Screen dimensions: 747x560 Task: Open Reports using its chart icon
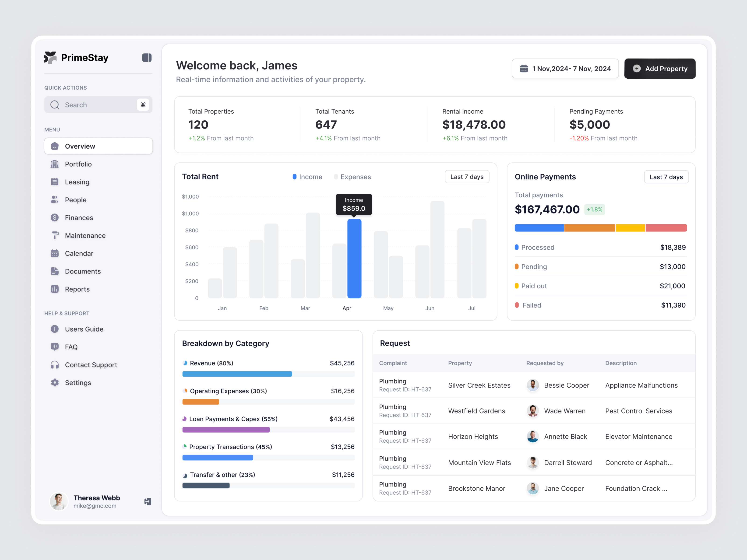pos(54,289)
